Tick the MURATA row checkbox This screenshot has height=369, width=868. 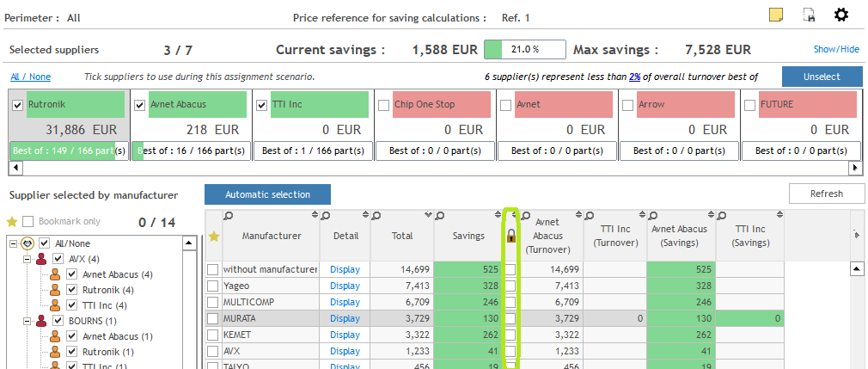pos(213,318)
